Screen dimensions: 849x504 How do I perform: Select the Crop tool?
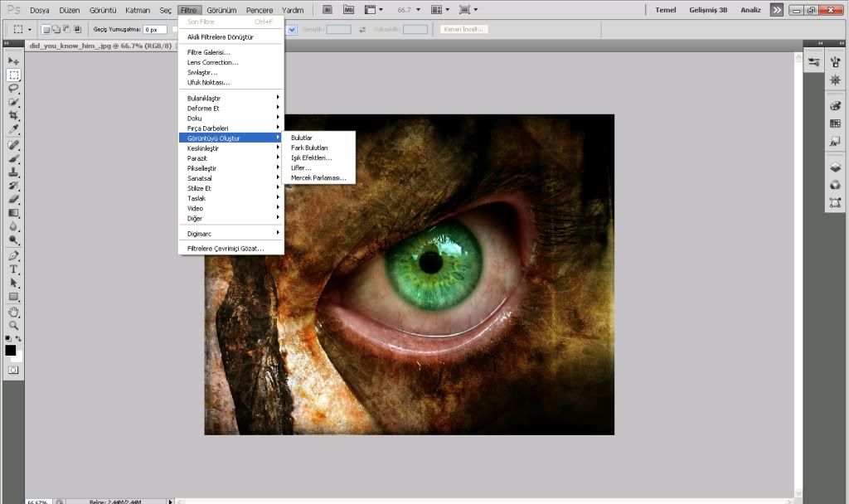point(13,115)
